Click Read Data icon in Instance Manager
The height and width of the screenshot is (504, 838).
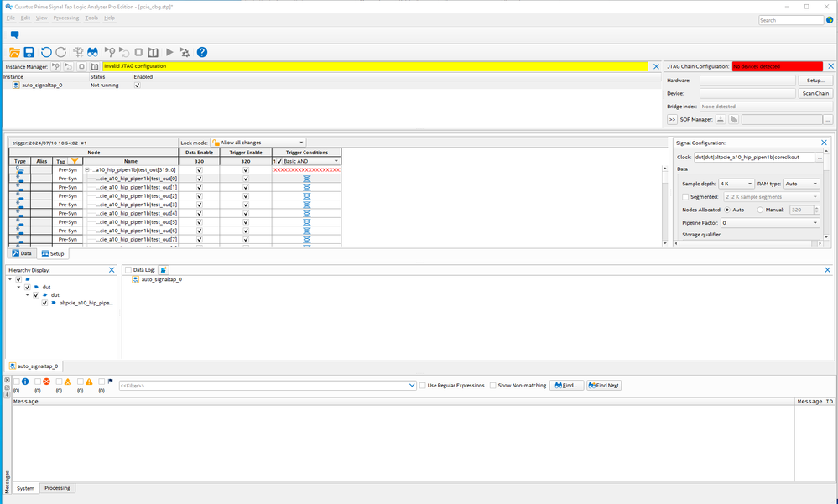tap(95, 67)
